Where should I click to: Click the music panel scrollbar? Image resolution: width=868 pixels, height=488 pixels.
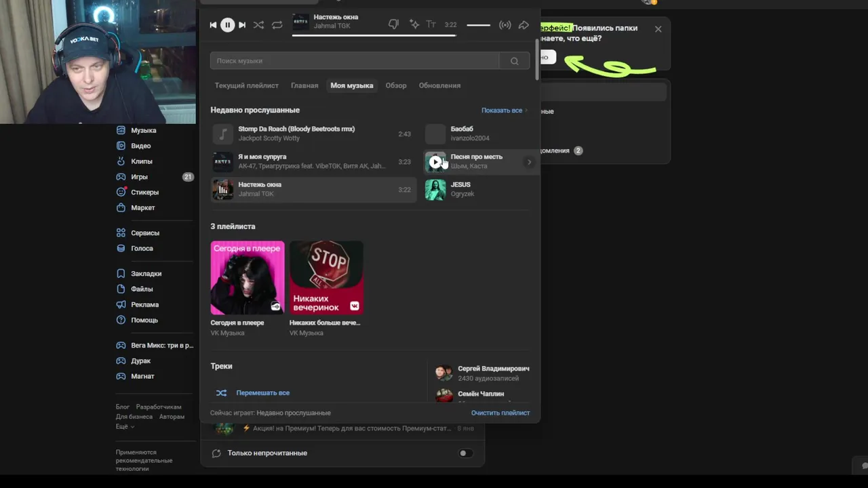coord(537,60)
